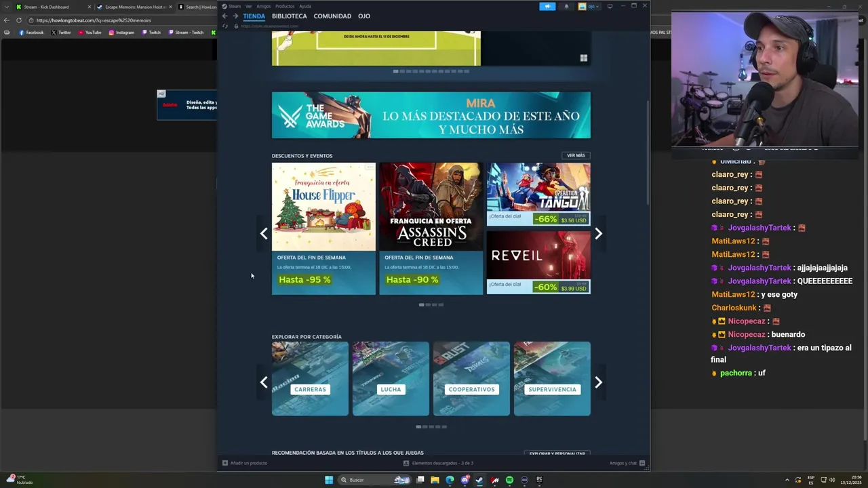
Task: Open Steam notifications bell
Action: [566, 6]
